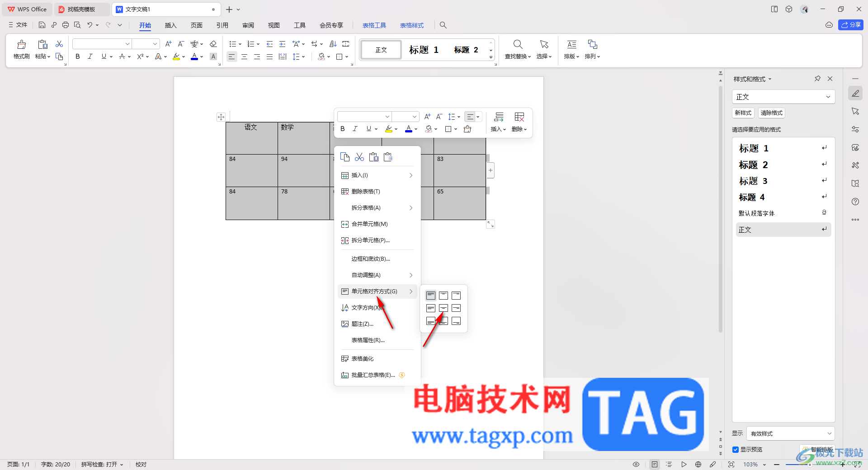Screen dimensions: 868x470
Task: Open the 表格工具 ribbon tab
Action: (x=374, y=25)
